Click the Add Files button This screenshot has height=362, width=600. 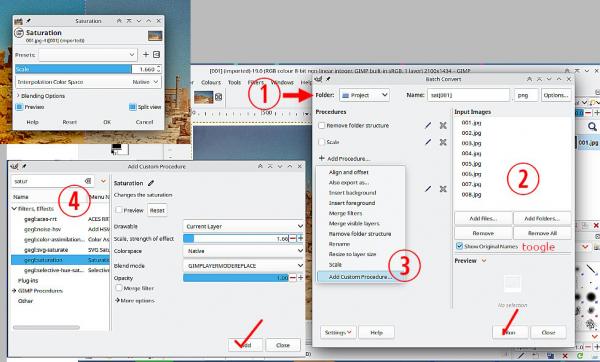(483, 219)
